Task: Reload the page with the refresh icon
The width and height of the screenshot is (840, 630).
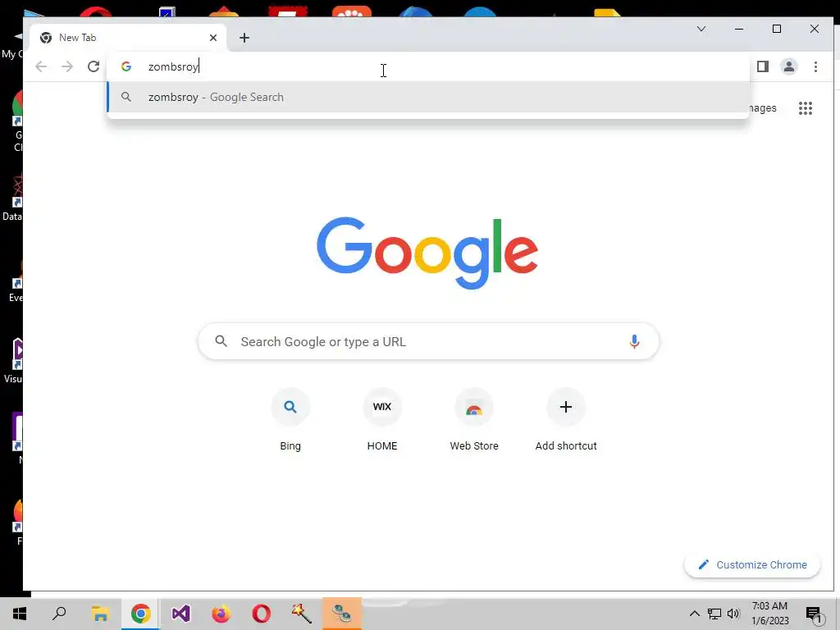Action: [94, 66]
